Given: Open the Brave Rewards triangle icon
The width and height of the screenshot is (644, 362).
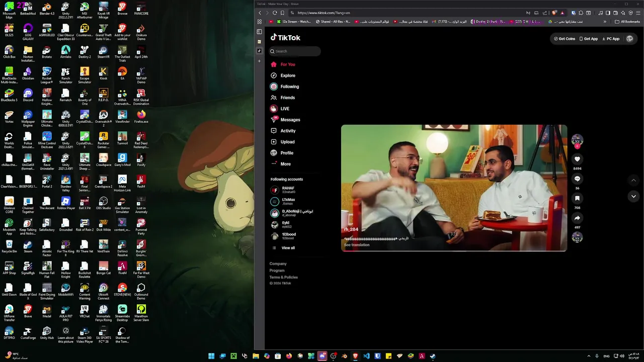Looking at the screenshot, I should 562,13.
